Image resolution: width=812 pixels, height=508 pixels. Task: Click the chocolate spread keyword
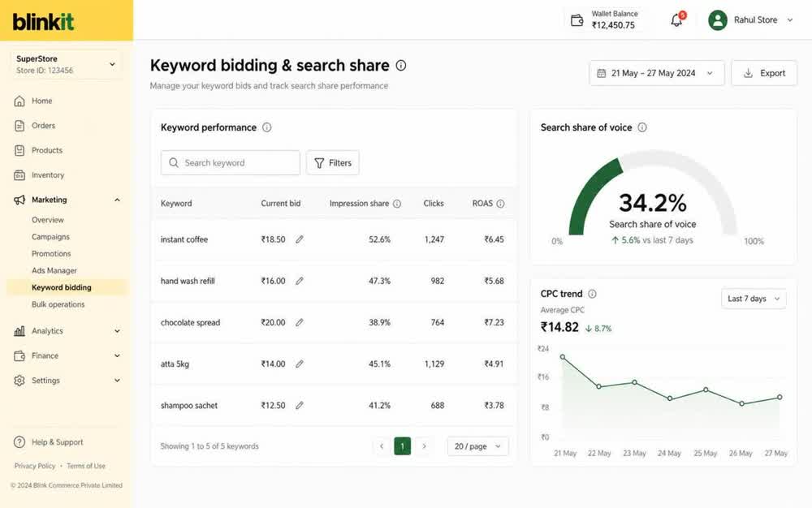[190, 322]
